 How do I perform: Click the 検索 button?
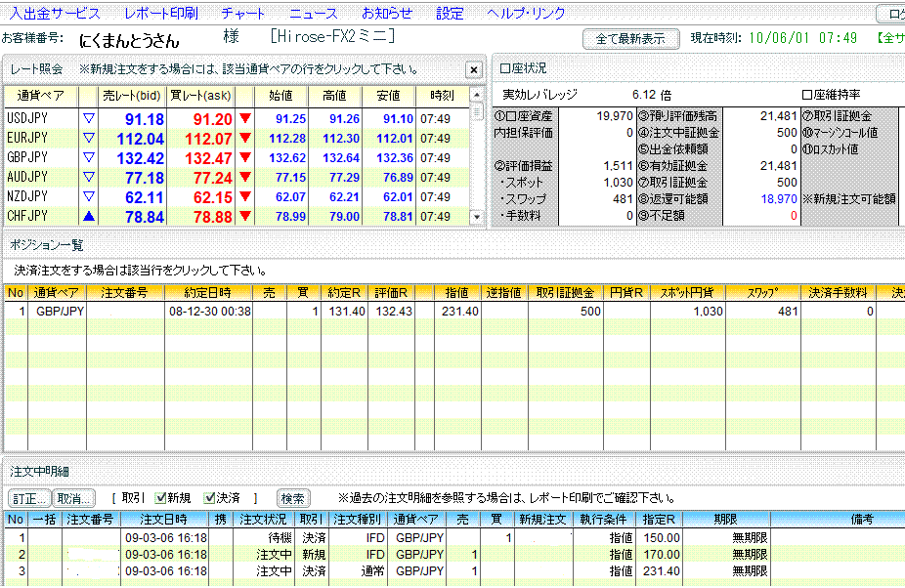coord(293,498)
